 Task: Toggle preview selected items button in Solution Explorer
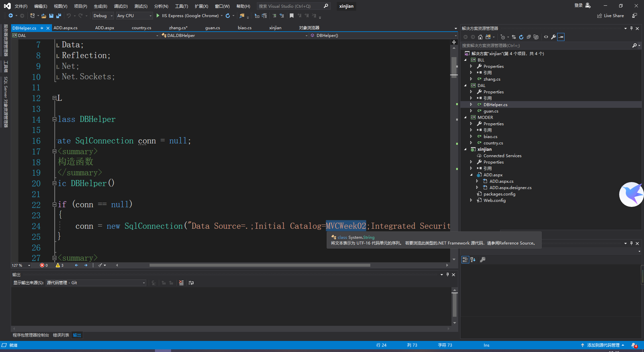click(x=561, y=37)
